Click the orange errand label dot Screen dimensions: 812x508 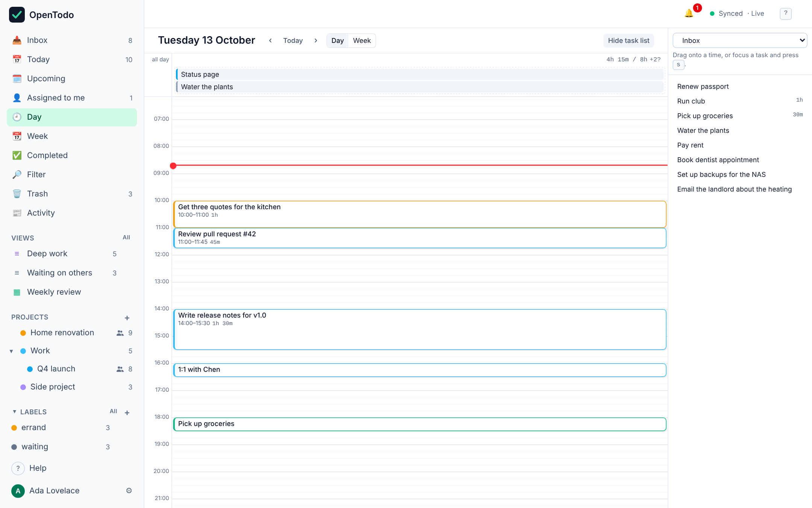14,428
